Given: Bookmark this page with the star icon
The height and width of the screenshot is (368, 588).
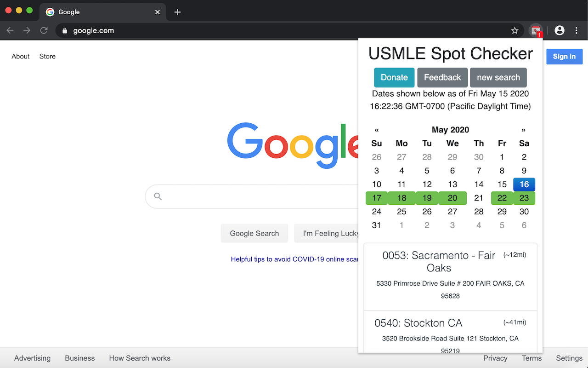Looking at the screenshot, I should (x=514, y=31).
